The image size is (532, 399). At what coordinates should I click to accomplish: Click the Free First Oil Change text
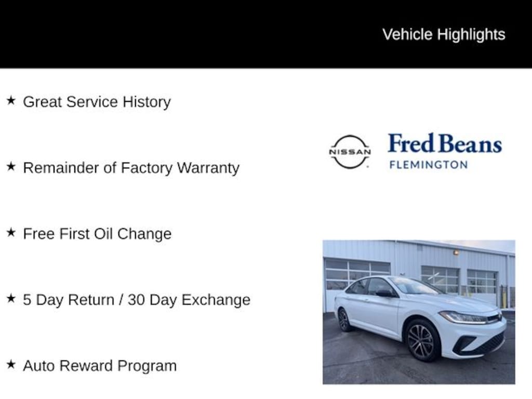pyautogui.click(x=97, y=234)
